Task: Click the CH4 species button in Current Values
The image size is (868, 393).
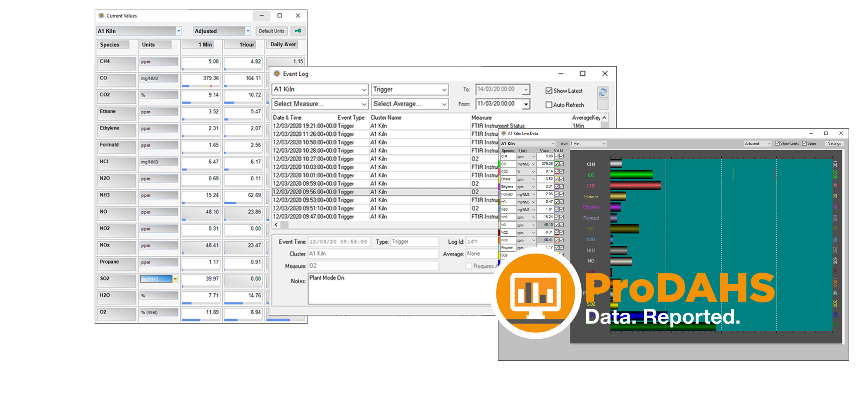Action: [117, 63]
